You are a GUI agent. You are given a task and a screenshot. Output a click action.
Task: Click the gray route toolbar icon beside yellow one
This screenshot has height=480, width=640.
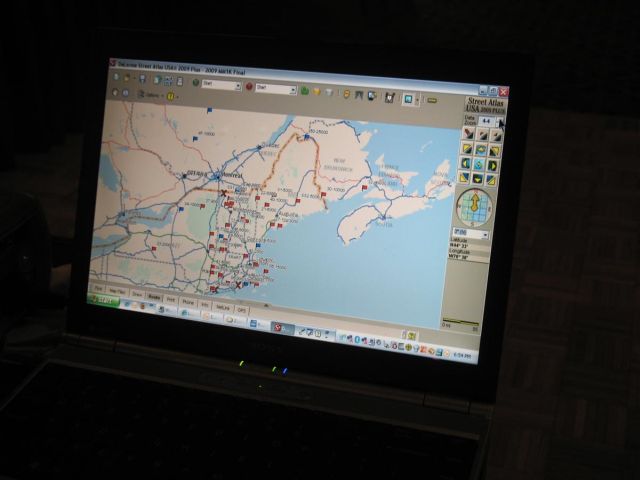click(329, 93)
